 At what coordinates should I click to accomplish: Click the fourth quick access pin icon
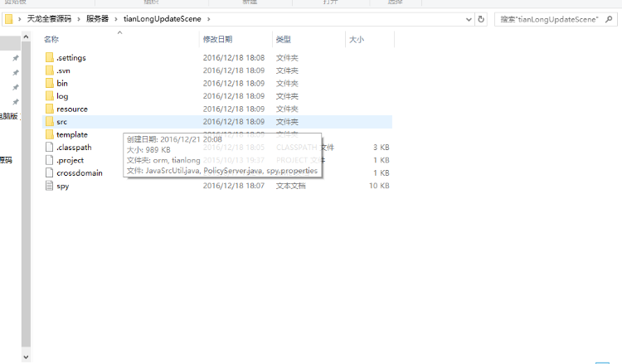tap(16, 102)
